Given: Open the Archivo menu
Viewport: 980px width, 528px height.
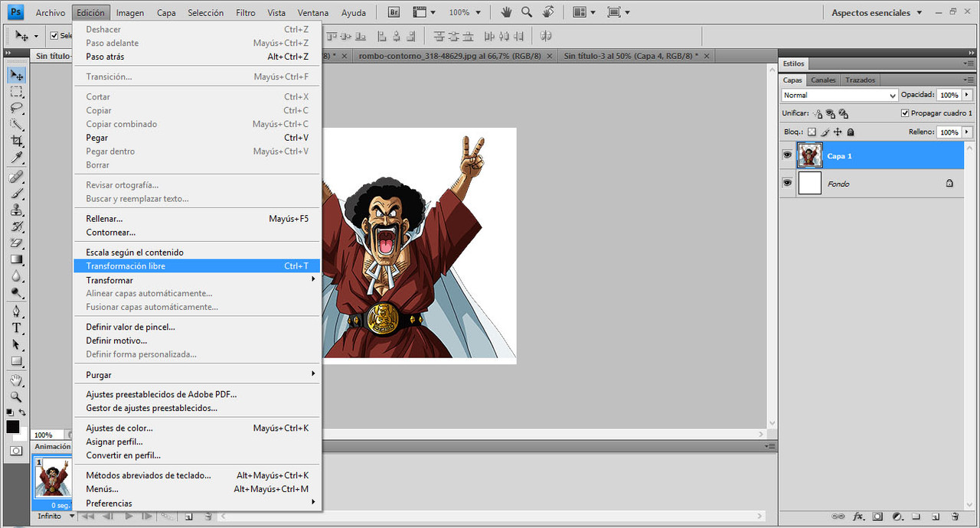Looking at the screenshot, I should (x=51, y=12).
